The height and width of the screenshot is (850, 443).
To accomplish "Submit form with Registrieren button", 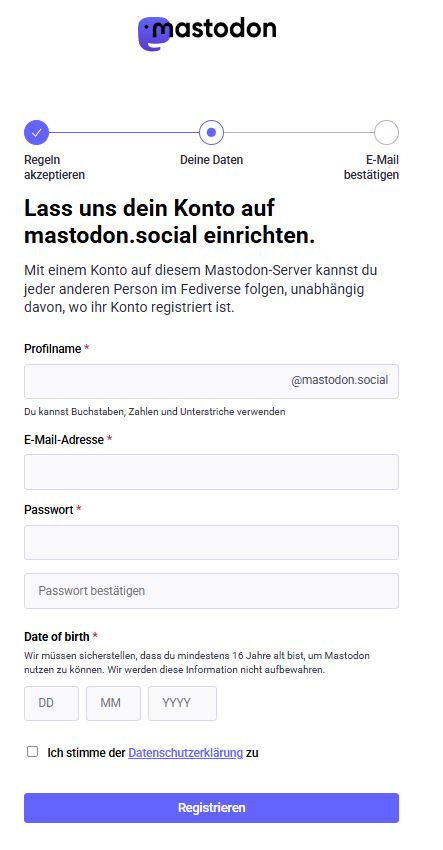I will [211, 808].
